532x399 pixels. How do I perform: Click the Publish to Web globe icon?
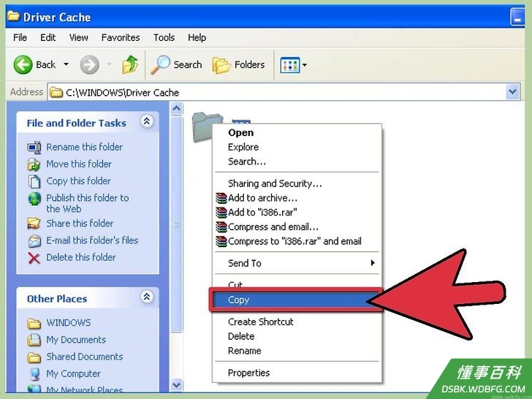[x=34, y=199]
